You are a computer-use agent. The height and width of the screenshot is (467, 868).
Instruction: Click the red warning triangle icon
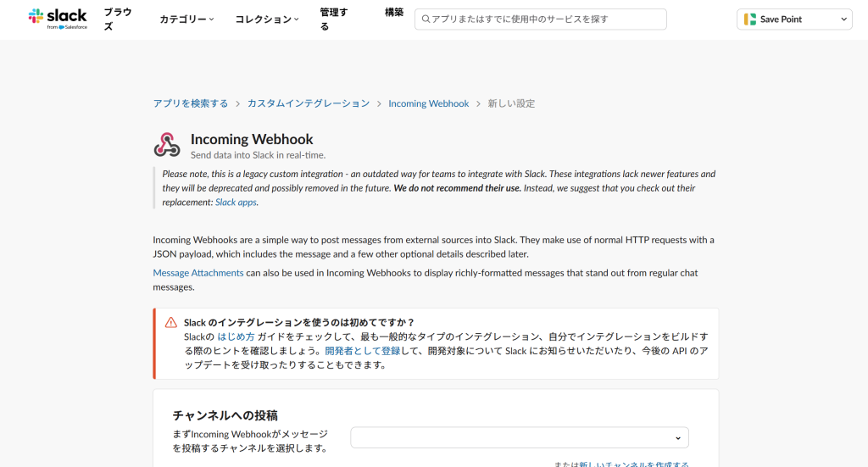point(171,322)
